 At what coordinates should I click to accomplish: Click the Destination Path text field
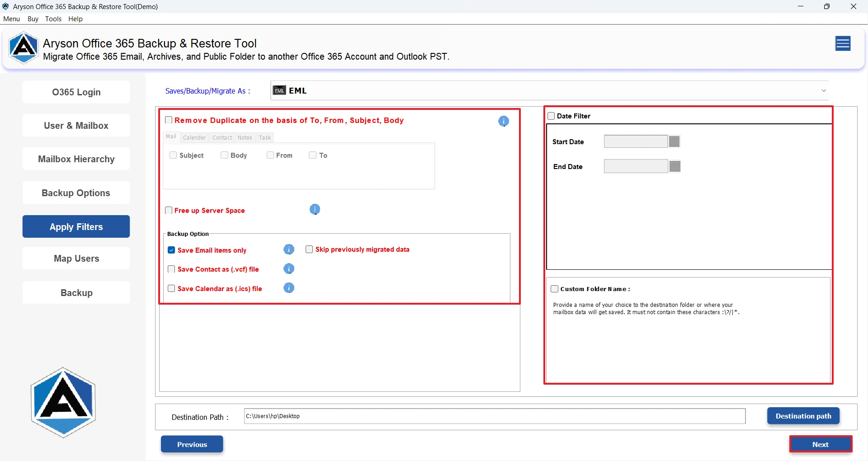[495, 416]
